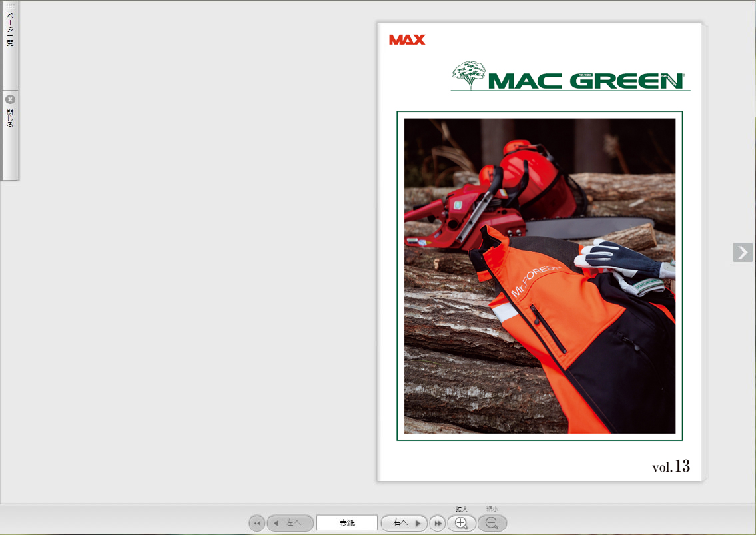Click the vol.13 text on the cover

pyautogui.click(x=671, y=466)
